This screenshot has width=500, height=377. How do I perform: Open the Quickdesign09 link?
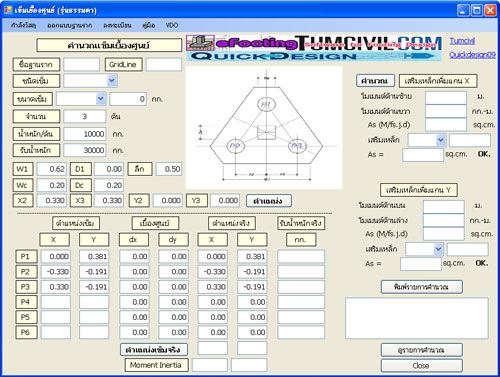(x=472, y=55)
